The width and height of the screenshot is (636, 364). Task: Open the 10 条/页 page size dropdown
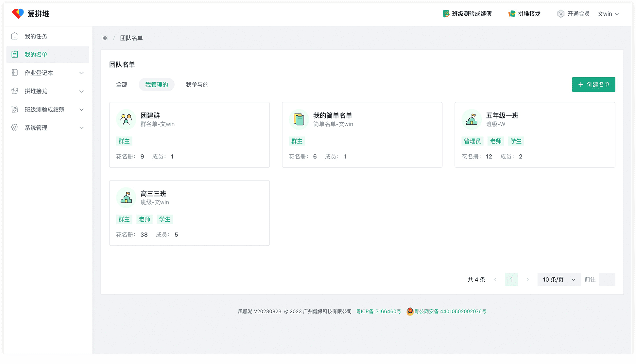pyautogui.click(x=559, y=280)
